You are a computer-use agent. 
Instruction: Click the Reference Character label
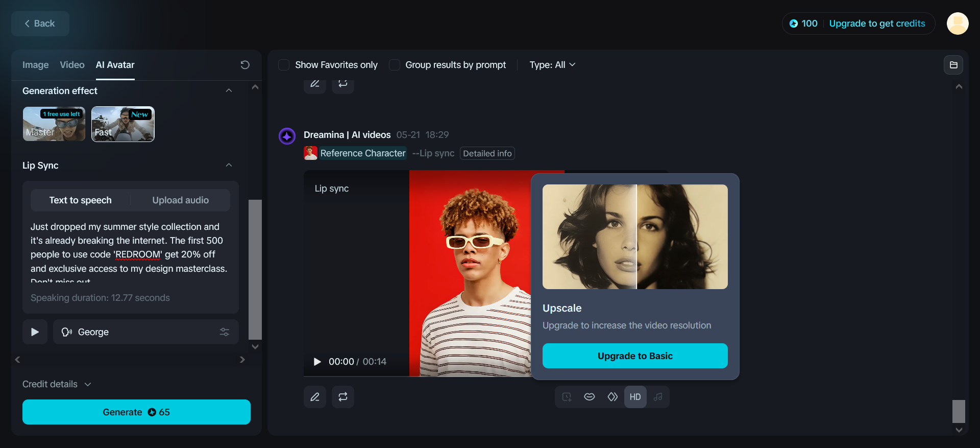[x=363, y=153]
